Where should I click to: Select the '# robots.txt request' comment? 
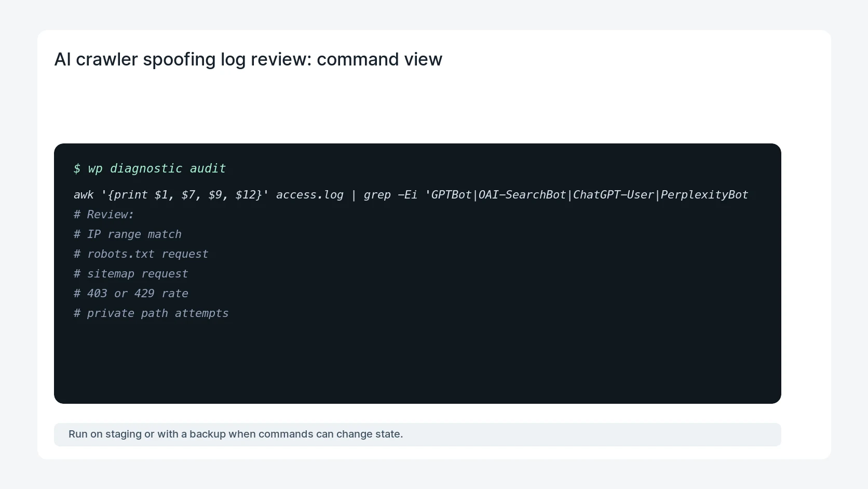141,254
